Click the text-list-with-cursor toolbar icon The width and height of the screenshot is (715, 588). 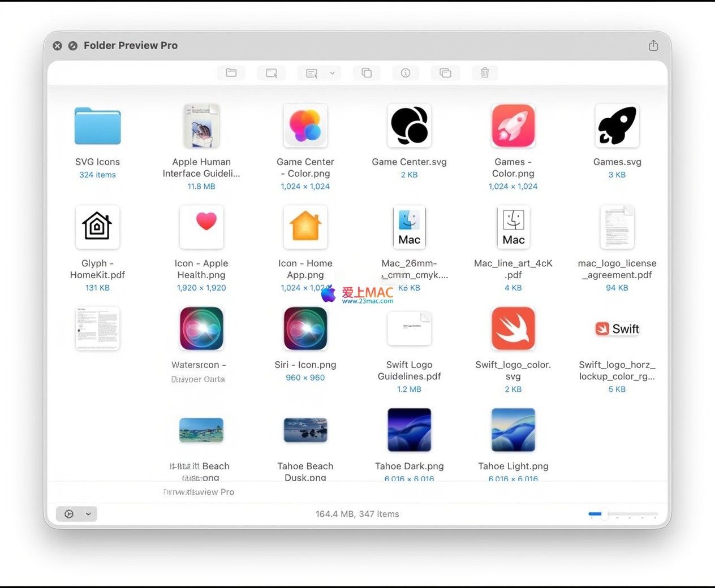(x=312, y=73)
